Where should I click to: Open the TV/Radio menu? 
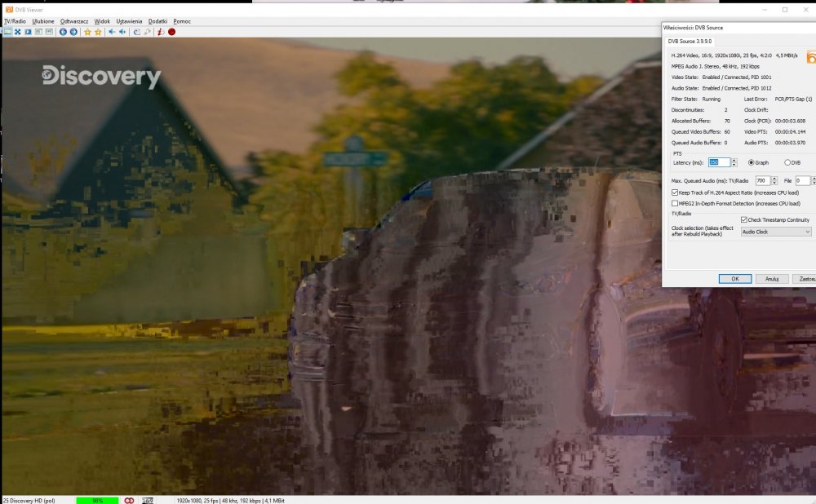[15, 21]
